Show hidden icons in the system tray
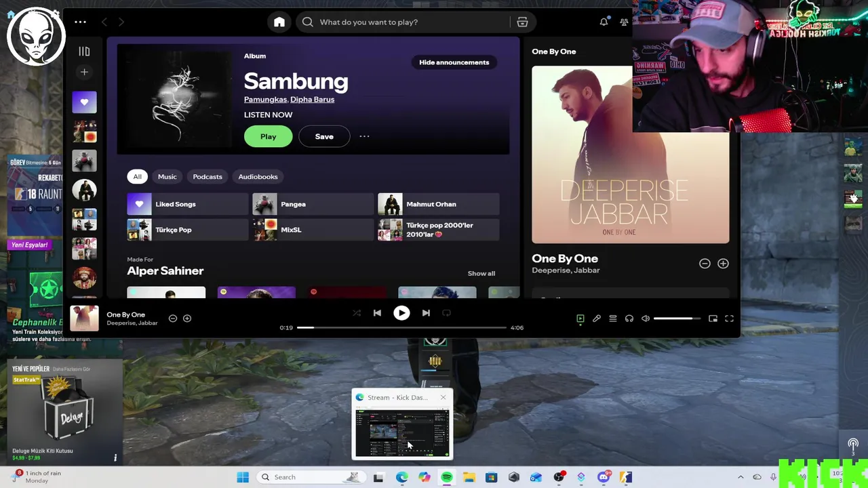Image resolution: width=868 pixels, height=488 pixels. 741,477
